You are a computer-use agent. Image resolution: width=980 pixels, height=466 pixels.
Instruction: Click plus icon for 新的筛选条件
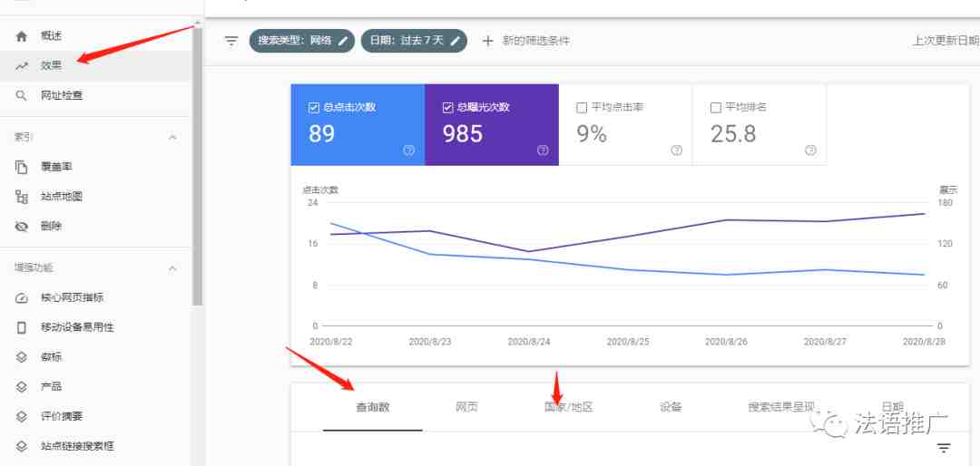[488, 41]
